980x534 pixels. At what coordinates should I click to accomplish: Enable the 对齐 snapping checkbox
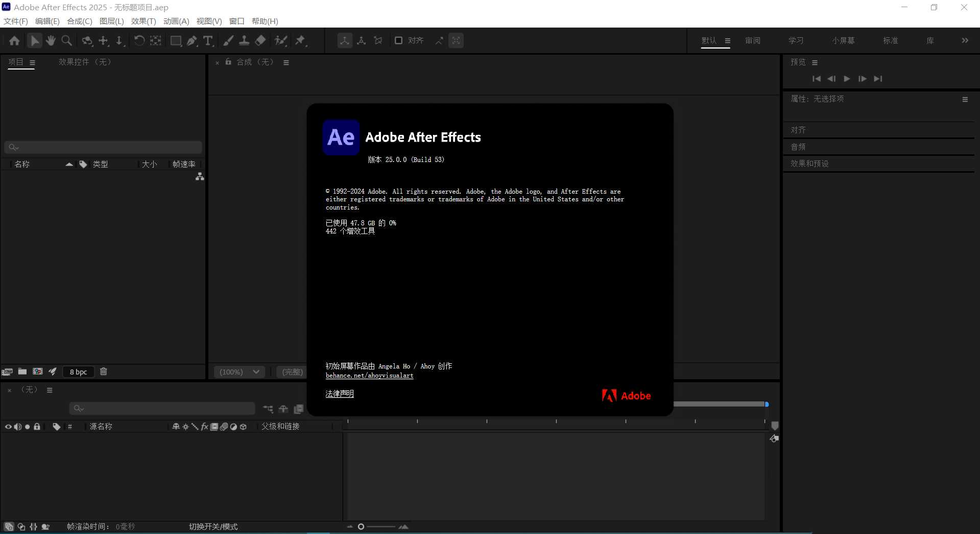click(x=398, y=40)
